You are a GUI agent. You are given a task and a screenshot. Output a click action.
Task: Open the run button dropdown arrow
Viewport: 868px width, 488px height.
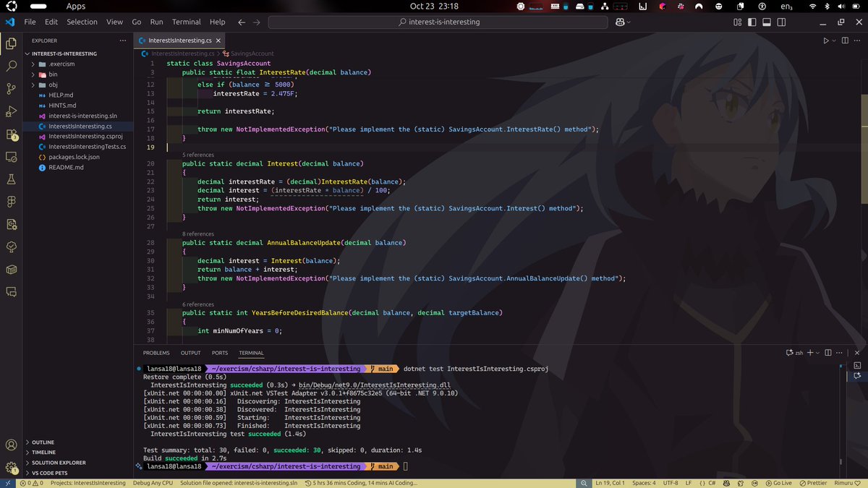833,40
